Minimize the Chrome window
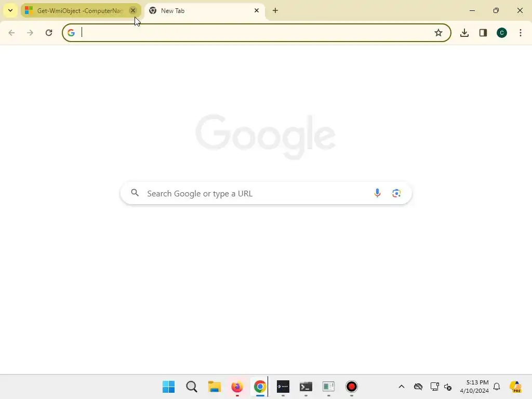 click(x=472, y=10)
